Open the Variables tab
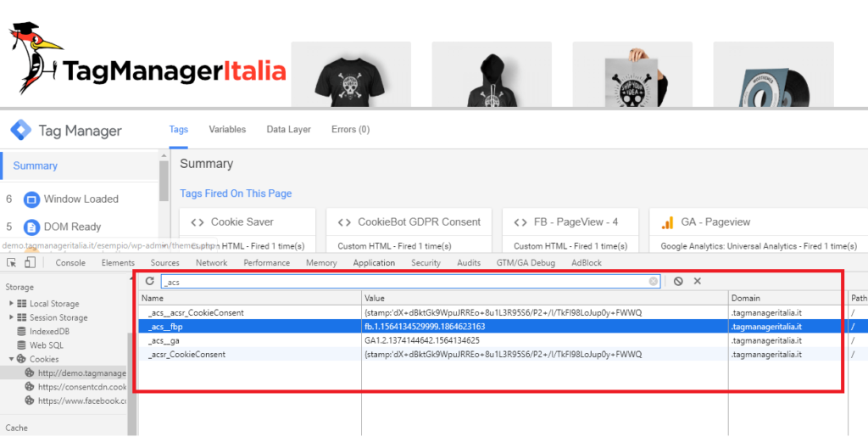This screenshot has width=868, height=437. pos(227,129)
